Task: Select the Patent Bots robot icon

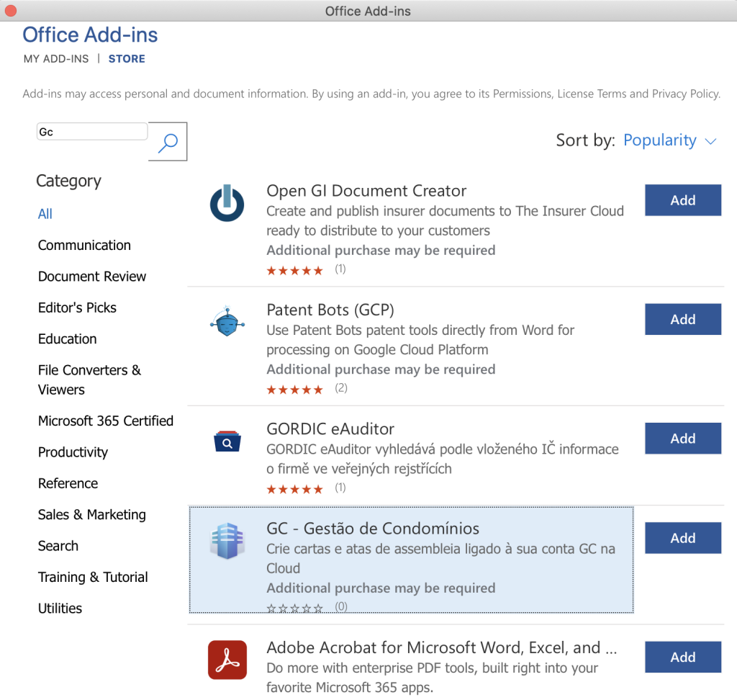Action: tap(227, 321)
